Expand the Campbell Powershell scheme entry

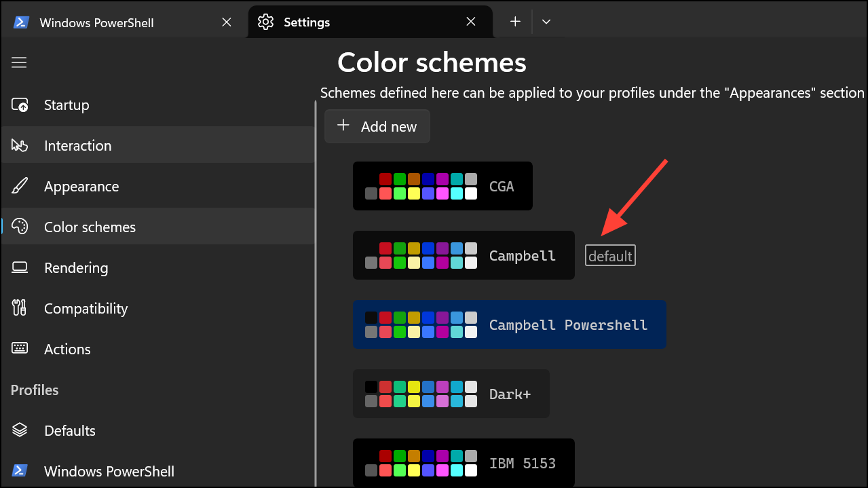509,324
